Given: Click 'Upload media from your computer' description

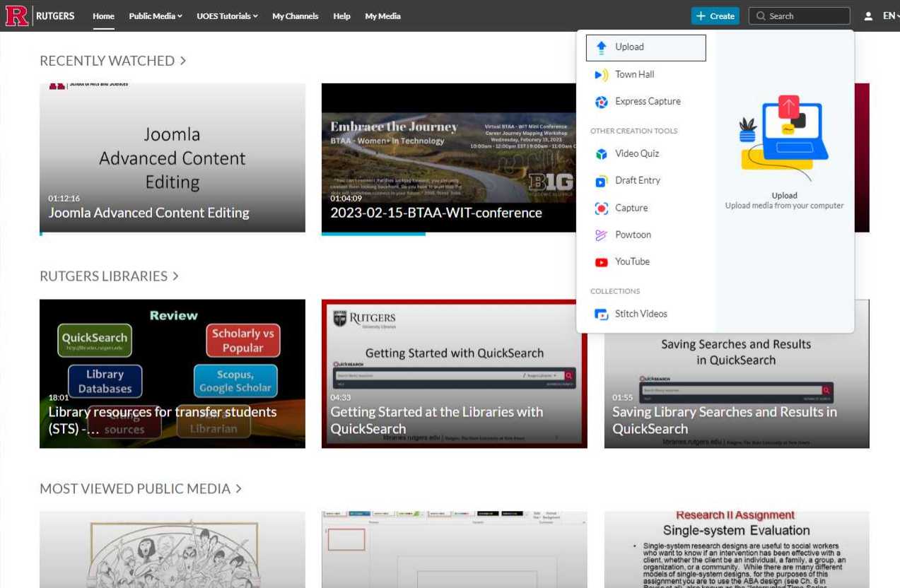Looking at the screenshot, I should point(784,206).
